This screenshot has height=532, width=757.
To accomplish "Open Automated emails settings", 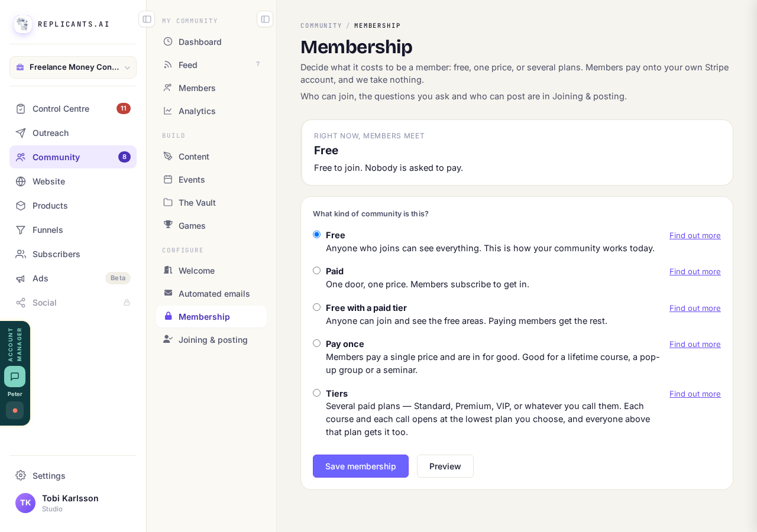I will [211, 293].
